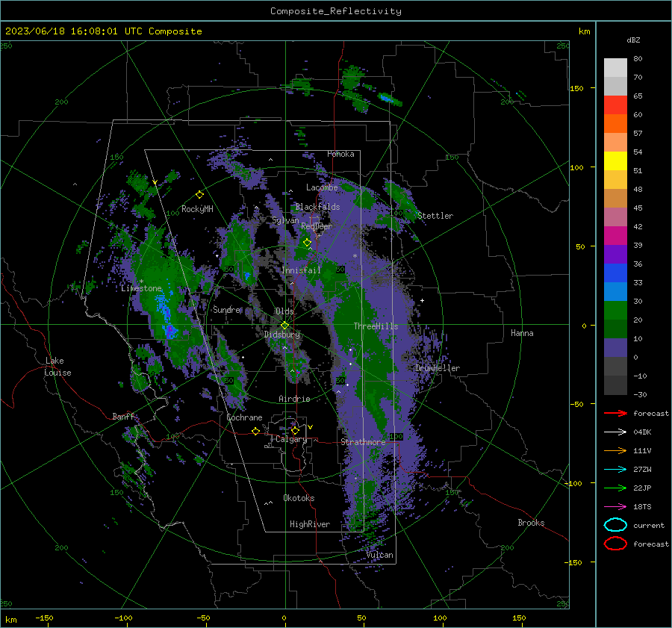672x628 pixels.
Task: Click the Brooks town label
Action: click(531, 523)
